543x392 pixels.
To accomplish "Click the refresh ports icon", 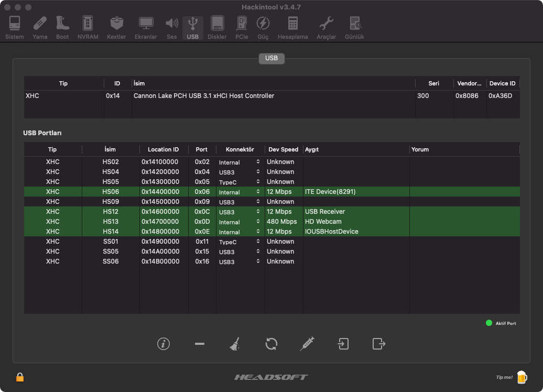I will (x=271, y=344).
